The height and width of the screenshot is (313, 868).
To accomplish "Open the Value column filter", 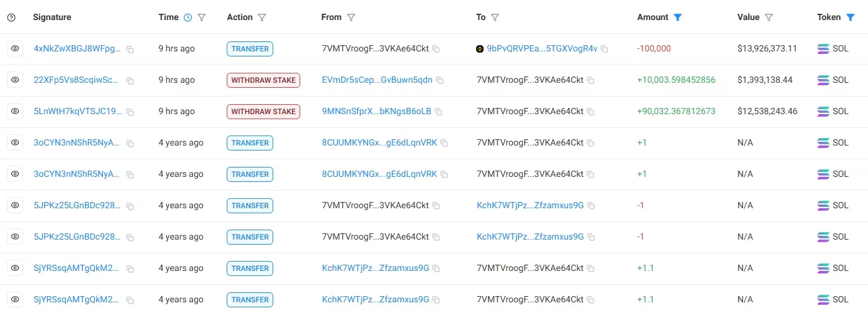I will pos(769,18).
